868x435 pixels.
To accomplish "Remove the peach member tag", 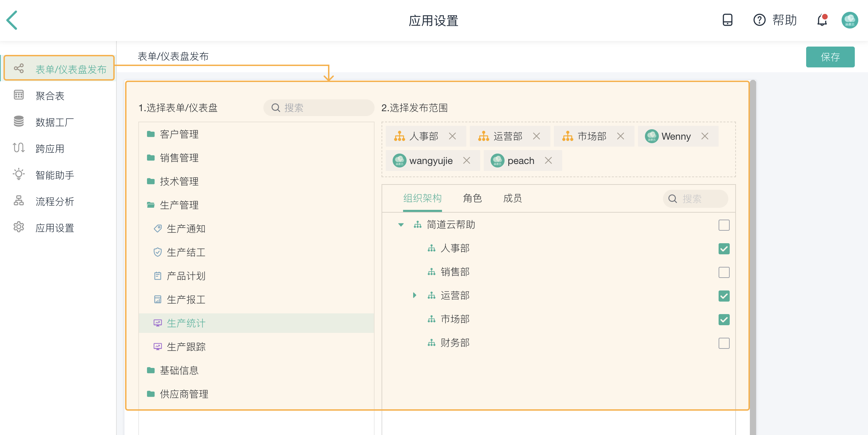I will point(548,161).
